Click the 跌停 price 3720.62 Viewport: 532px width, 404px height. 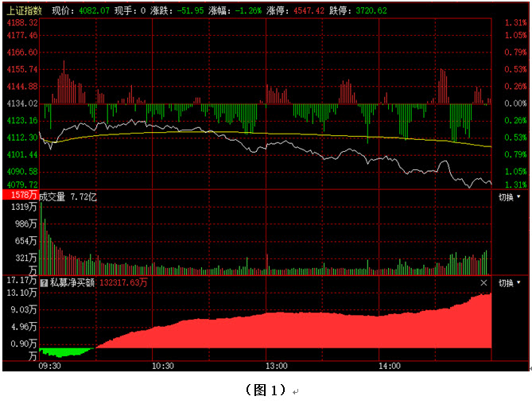[371, 10]
